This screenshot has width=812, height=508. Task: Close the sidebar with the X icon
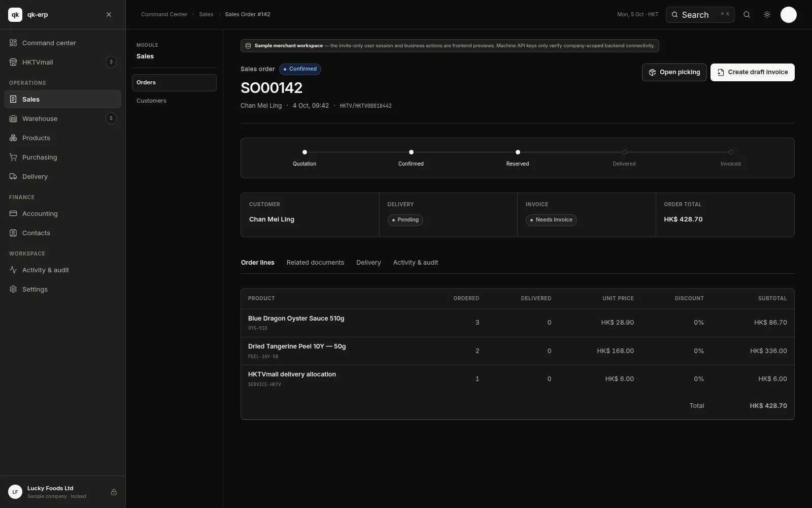[109, 15]
